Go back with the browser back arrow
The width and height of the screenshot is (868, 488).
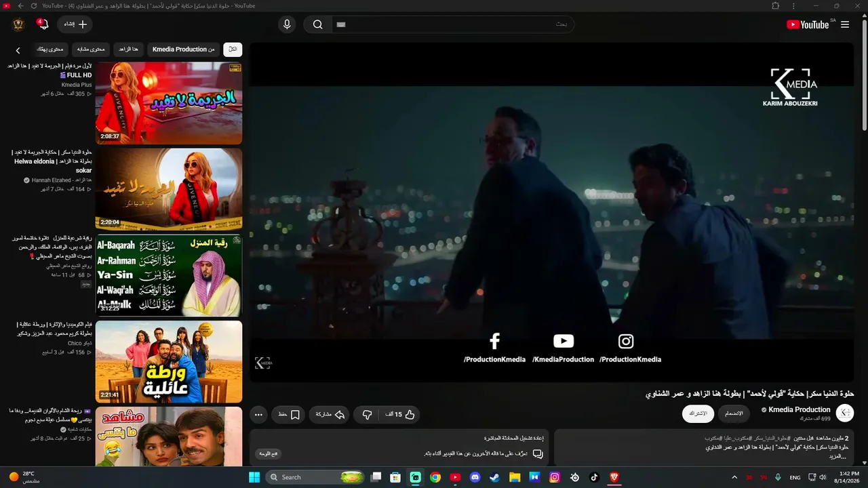(x=20, y=5)
